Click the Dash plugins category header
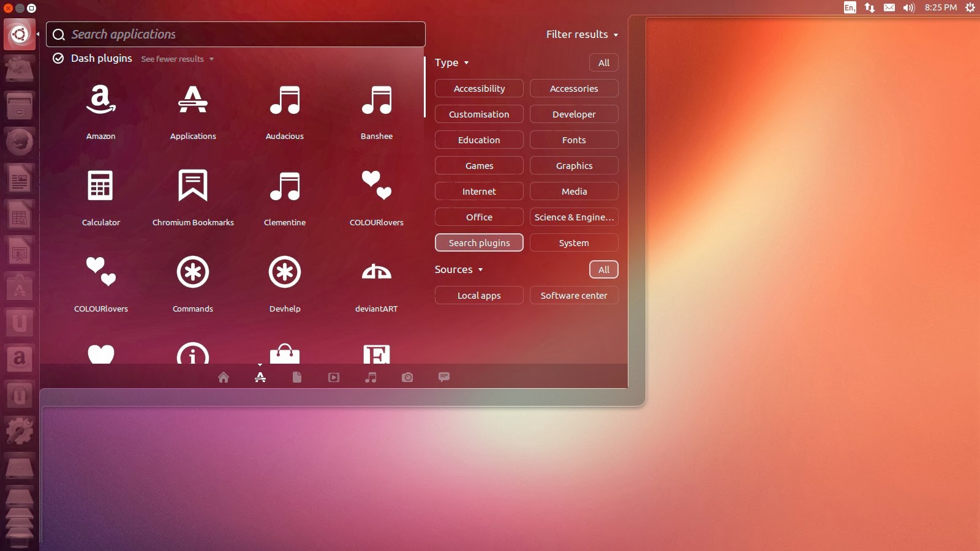The image size is (980, 551). point(101,58)
